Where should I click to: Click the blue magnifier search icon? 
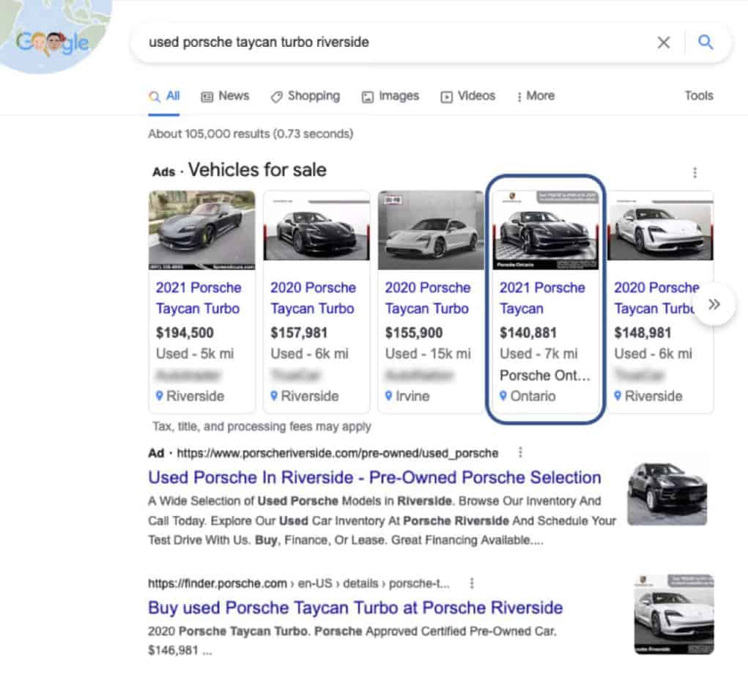pos(706,43)
